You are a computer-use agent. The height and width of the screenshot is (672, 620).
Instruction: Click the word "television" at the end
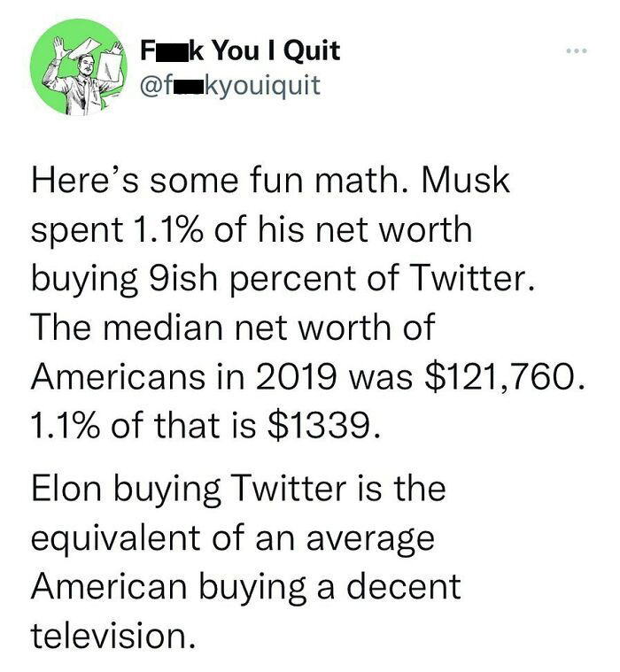[x=108, y=634]
